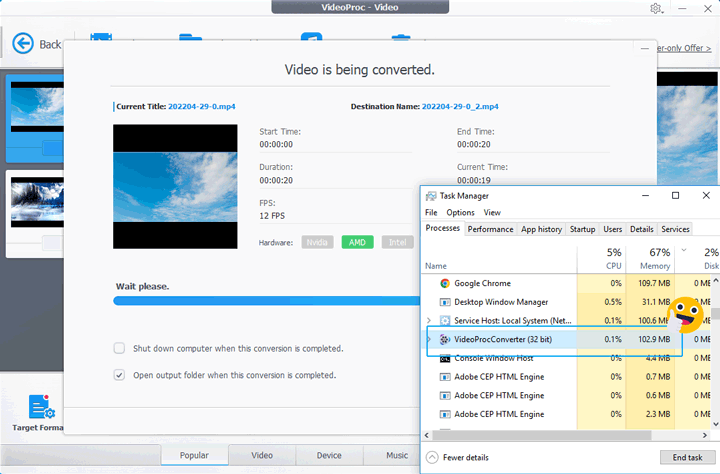720x474 pixels.
Task: Click the Back arrow icon in VideoProc
Action: (x=22, y=44)
